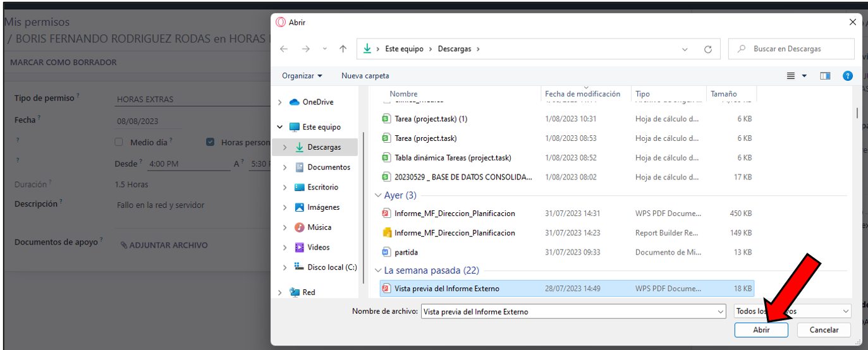Viewport: 868px width, 350px height.
Task: Click Nueva carpeta in toolbar
Action: pos(365,76)
